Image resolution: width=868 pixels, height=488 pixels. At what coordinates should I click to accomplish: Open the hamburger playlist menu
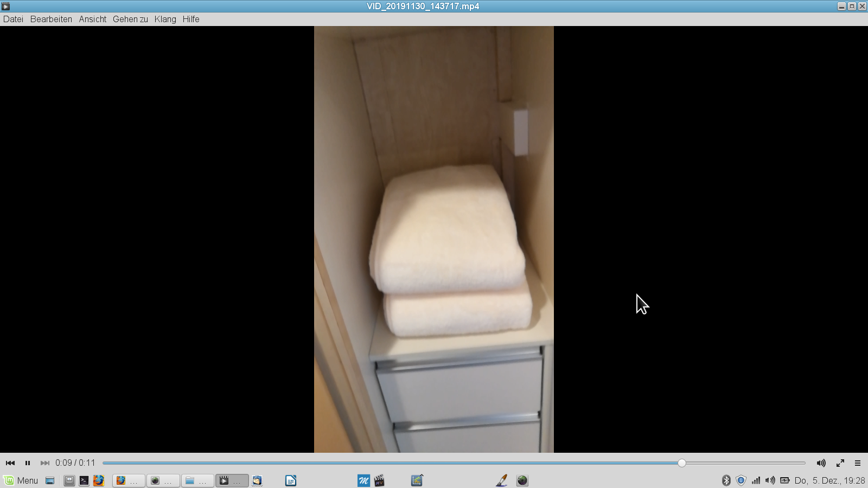(x=858, y=463)
